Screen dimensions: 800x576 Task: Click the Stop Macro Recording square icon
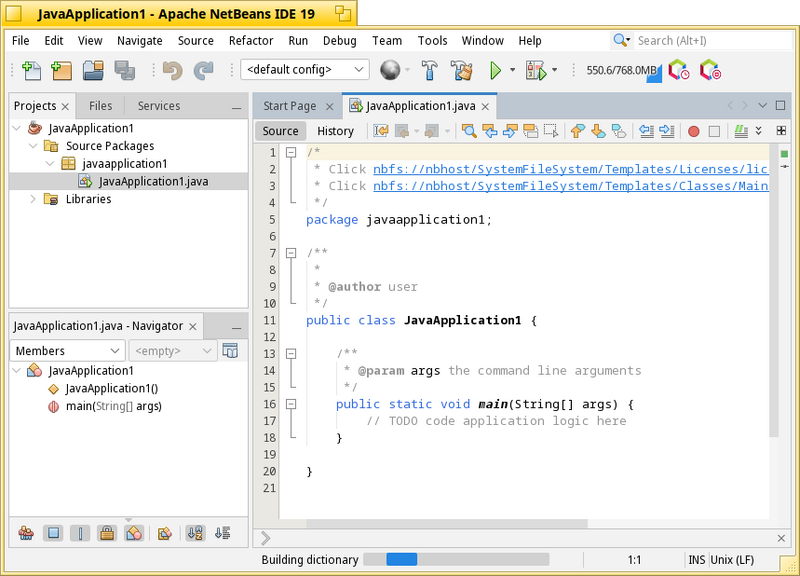tap(714, 132)
